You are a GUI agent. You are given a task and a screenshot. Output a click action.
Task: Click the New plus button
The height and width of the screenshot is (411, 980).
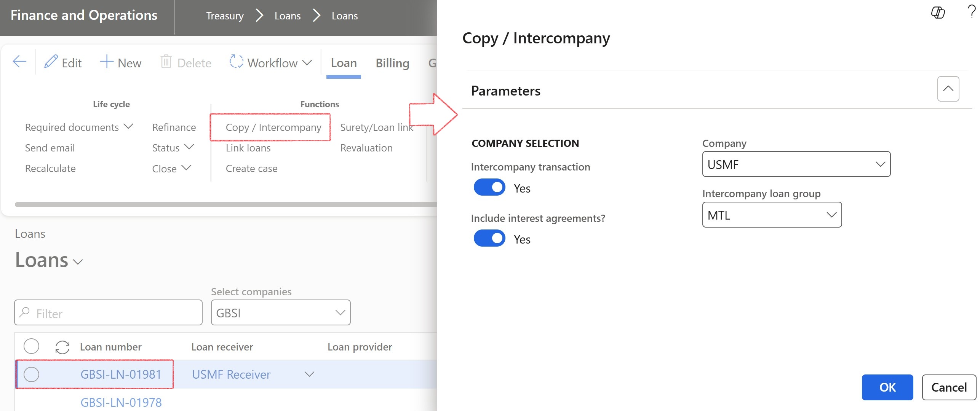[x=120, y=62]
